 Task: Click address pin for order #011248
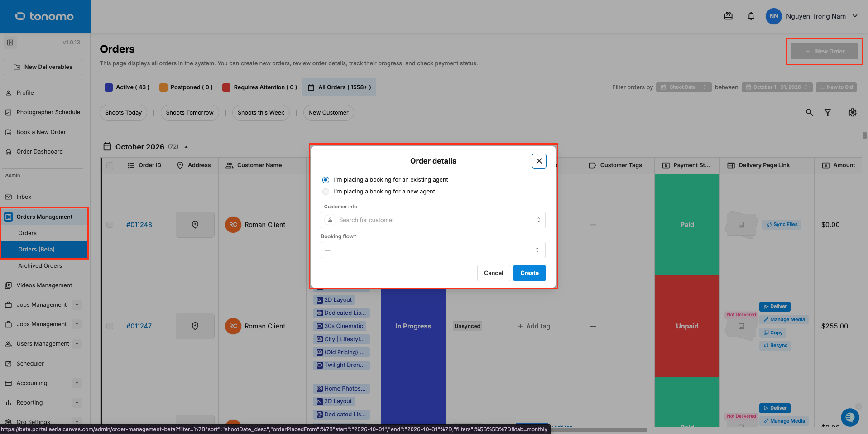click(x=195, y=225)
